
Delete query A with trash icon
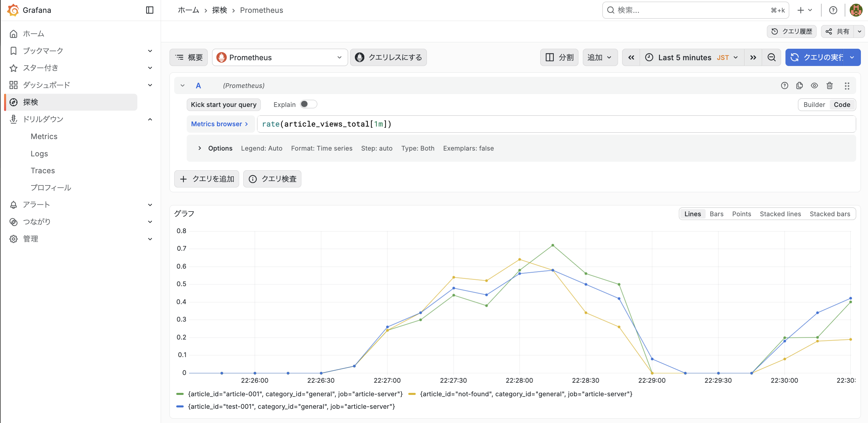(x=829, y=86)
